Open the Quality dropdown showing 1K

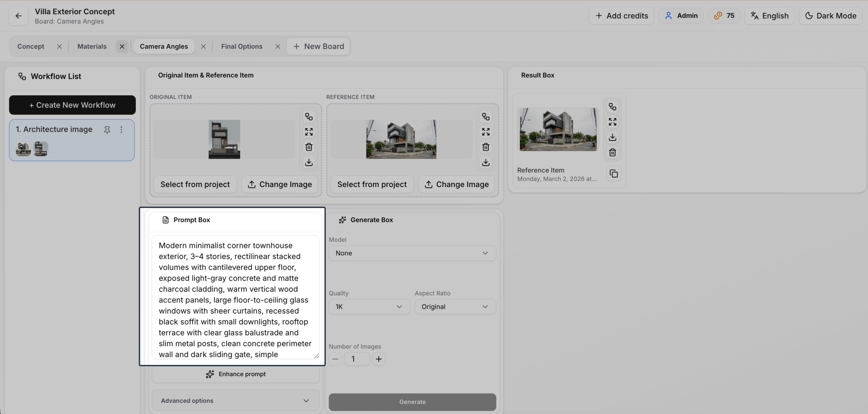[369, 307]
